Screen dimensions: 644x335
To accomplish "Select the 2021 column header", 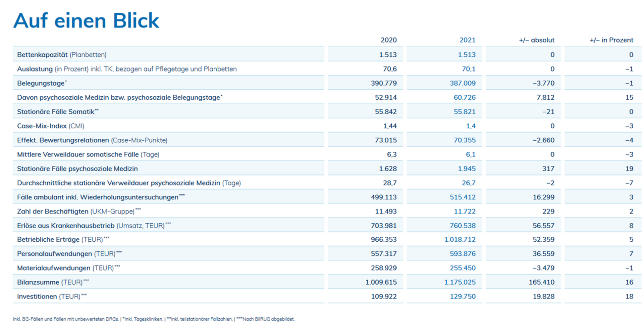I will pos(467,40).
